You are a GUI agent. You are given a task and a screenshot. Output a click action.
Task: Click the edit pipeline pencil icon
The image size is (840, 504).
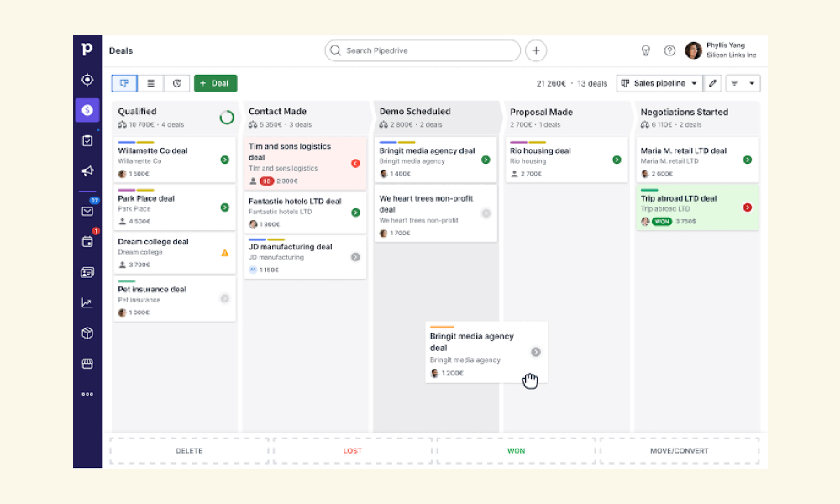pyautogui.click(x=712, y=83)
